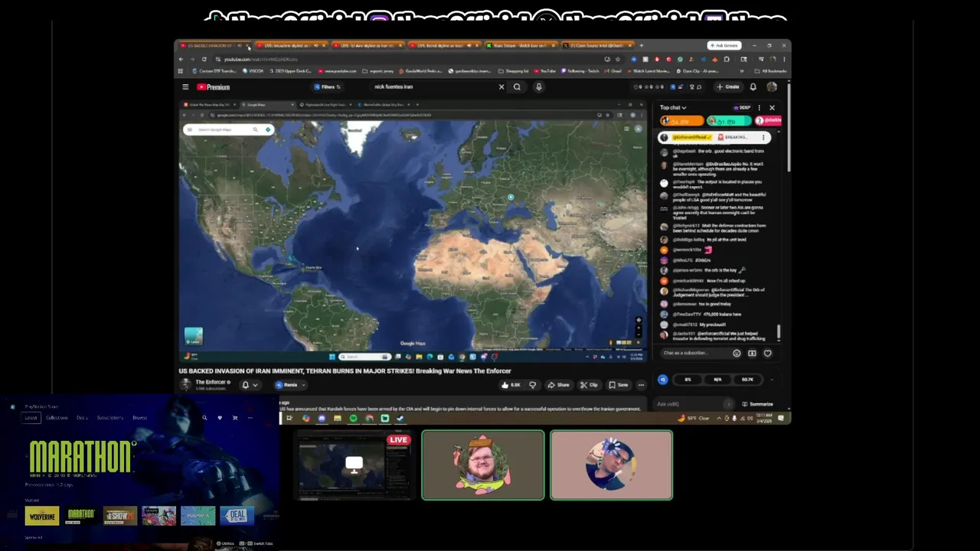Bookmark this page with the star icon
Viewport: 980px width, 551px height.
click(x=618, y=60)
